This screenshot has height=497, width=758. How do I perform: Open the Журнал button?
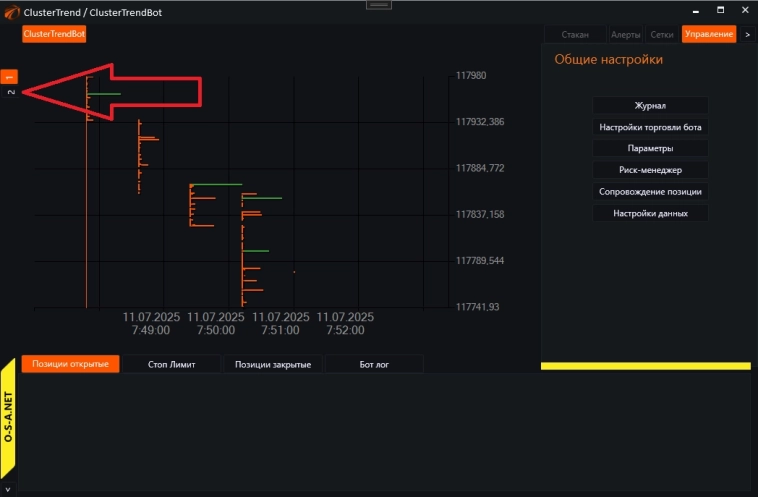point(650,105)
